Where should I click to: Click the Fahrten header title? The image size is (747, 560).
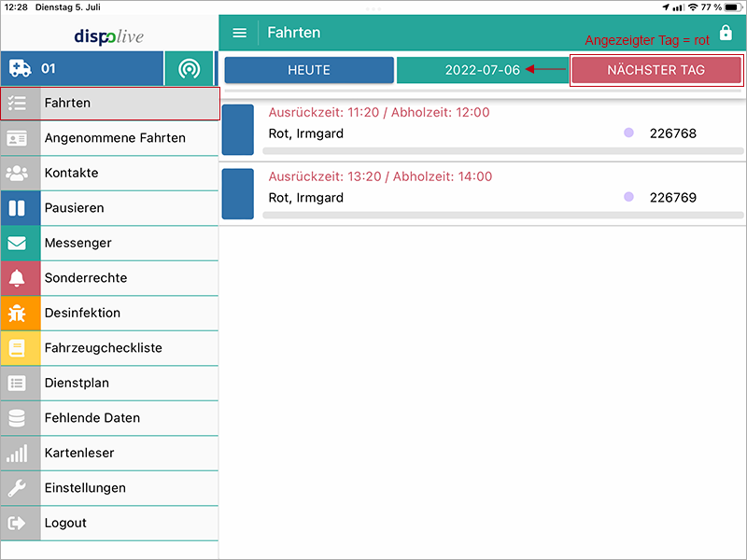coord(294,33)
